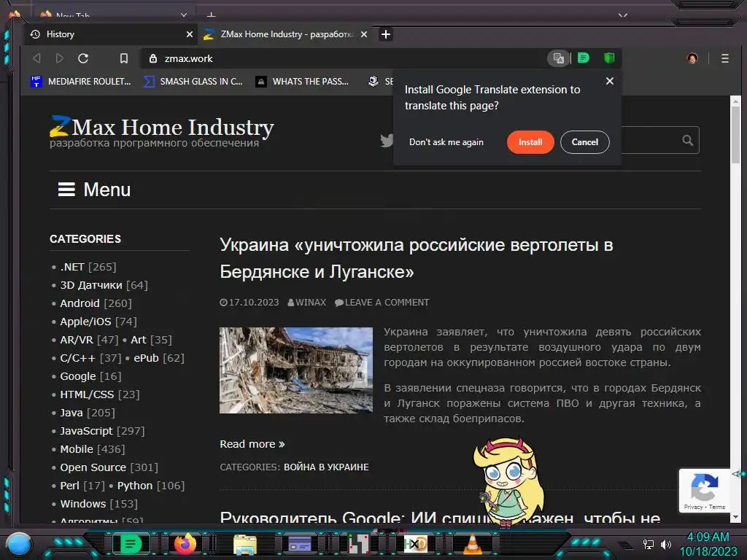
Task: Open the Windows category
Action: [83, 504]
